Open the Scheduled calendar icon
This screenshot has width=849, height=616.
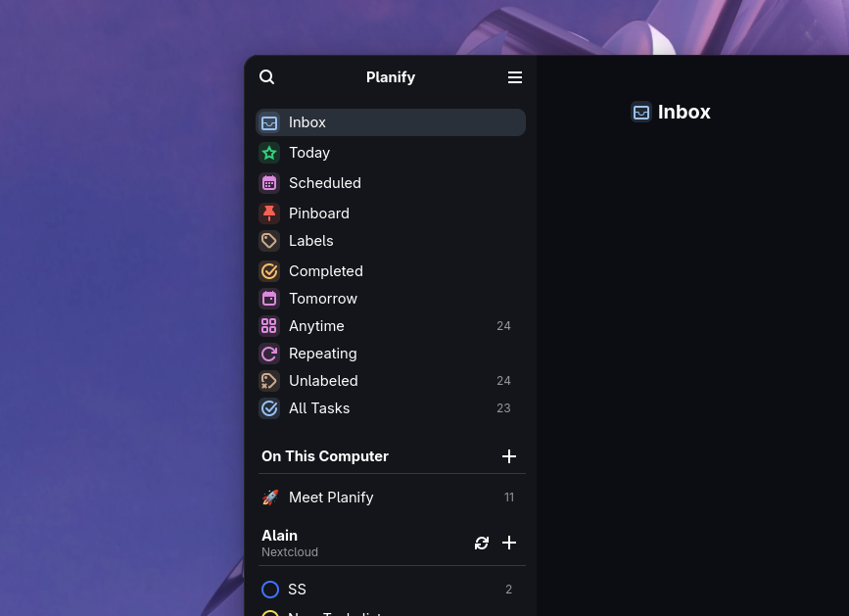coord(269,183)
